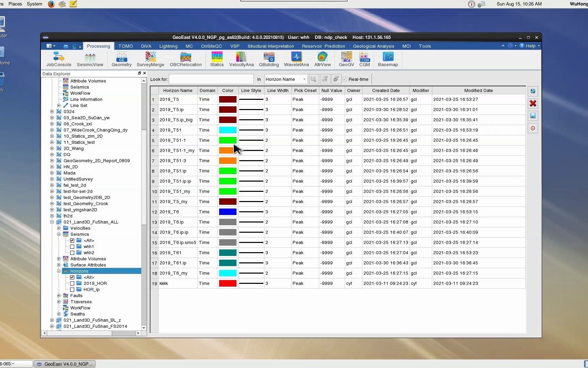This screenshot has height=368, width=588.
Task: Enable the whh1 seismics checkbox
Action: [x=72, y=247]
